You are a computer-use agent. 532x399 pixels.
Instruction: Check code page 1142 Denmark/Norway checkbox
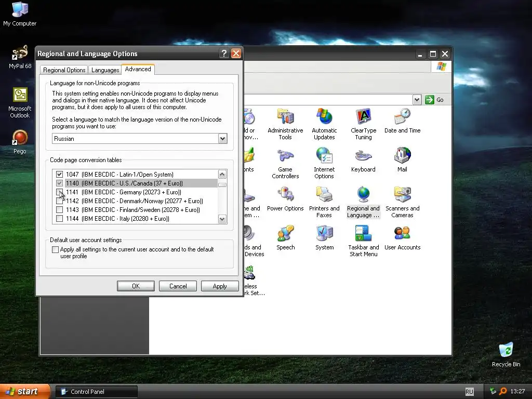[x=59, y=201]
